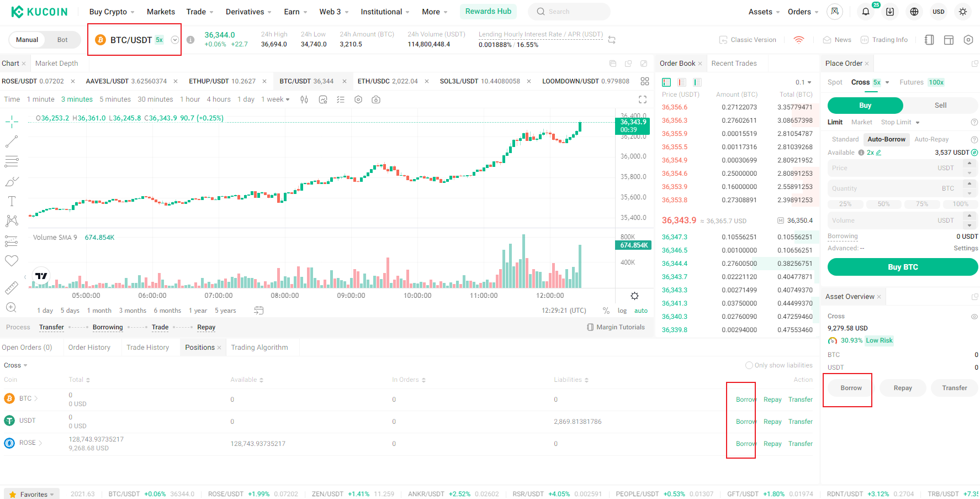Set quantity to 100% slider mark

pyautogui.click(x=960, y=204)
